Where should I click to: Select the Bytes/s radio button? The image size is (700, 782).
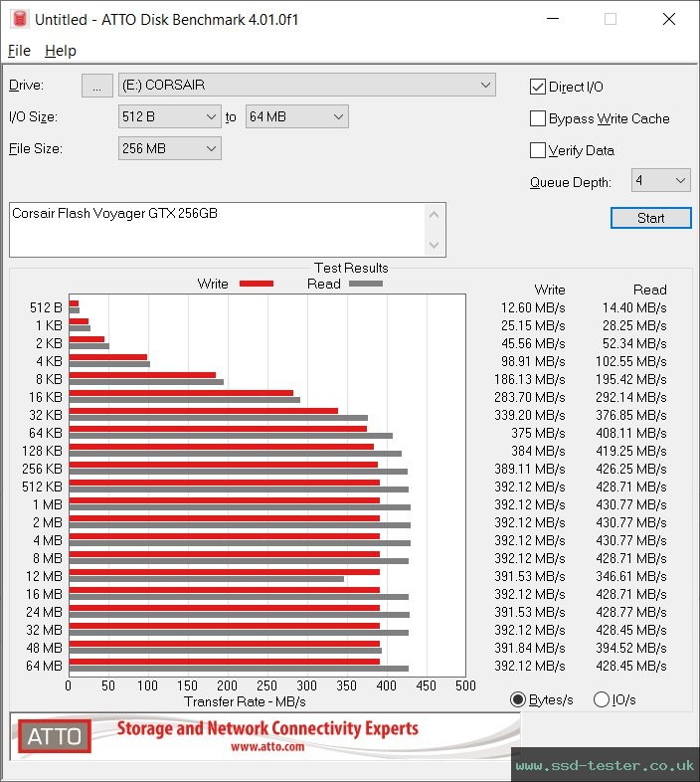click(x=518, y=699)
